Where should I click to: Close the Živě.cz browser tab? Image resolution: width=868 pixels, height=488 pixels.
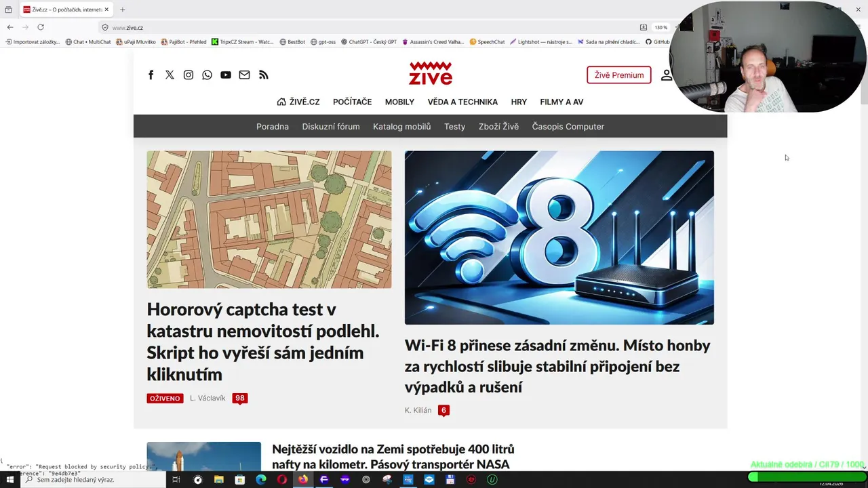(x=106, y=9)
